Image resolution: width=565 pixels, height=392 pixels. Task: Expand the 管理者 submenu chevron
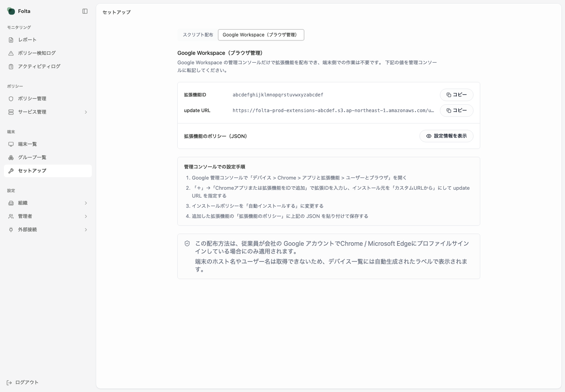pyautogui.click(x=86, y=216)
